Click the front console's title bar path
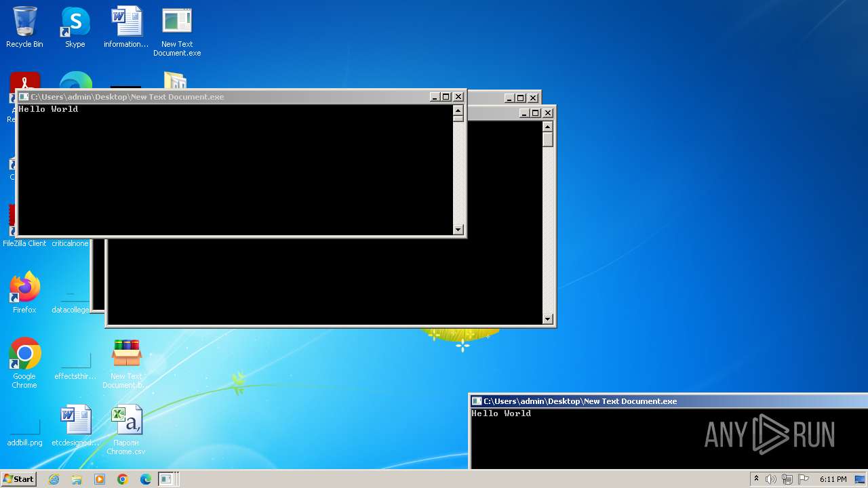Viewport: 868px width, 488px height. coord(127,97)
